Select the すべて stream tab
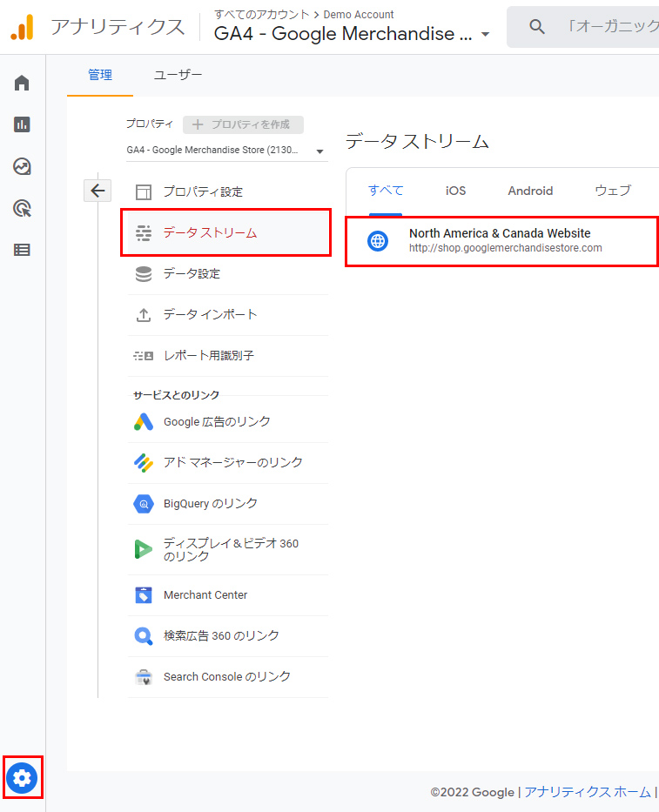659x812 pixels. point(386,191)
